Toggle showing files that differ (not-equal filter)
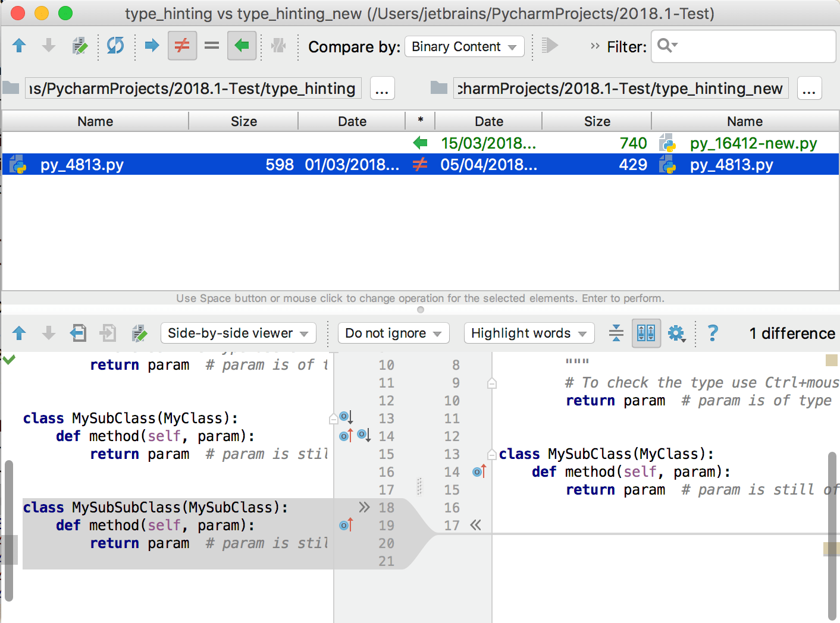 182,46
